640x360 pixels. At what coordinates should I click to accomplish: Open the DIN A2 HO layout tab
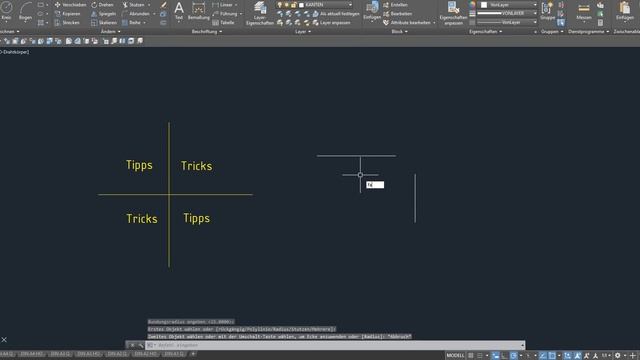coord(145,354)
